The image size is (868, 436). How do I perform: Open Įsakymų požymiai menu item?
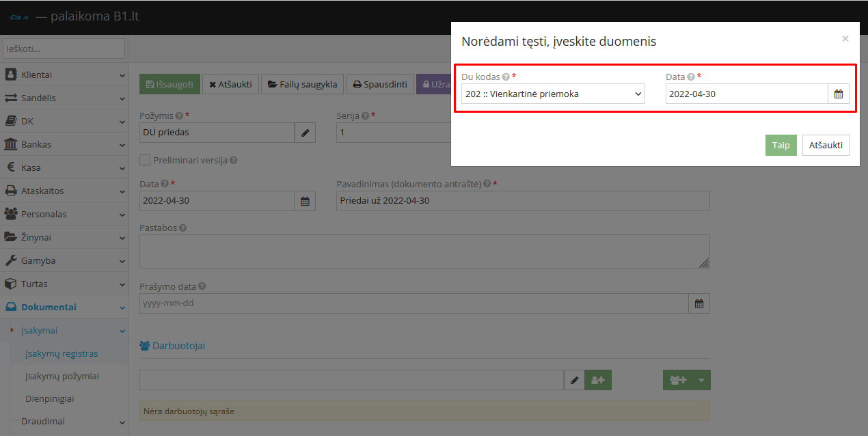pyautogui.click(x=62, y=376)
